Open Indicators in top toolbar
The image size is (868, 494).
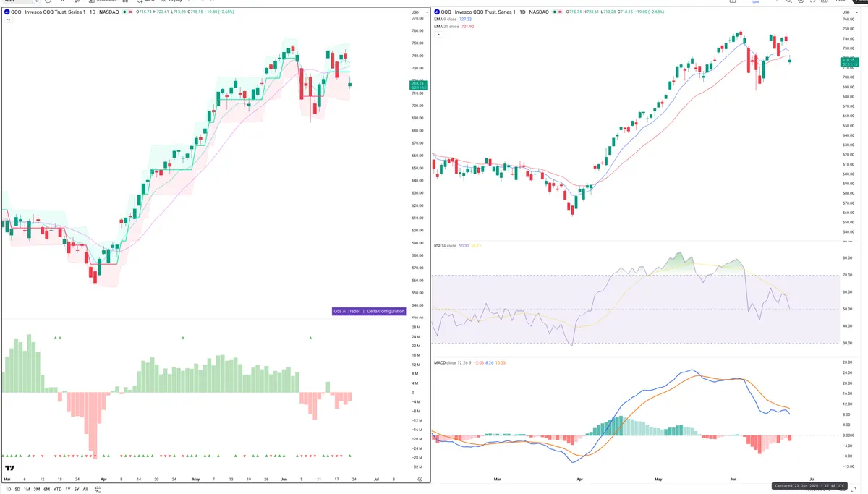[x=103, y=1]
